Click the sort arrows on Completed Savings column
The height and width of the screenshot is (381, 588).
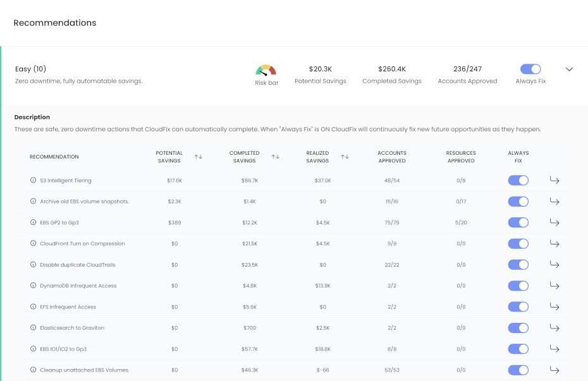(x=275, y=156)
